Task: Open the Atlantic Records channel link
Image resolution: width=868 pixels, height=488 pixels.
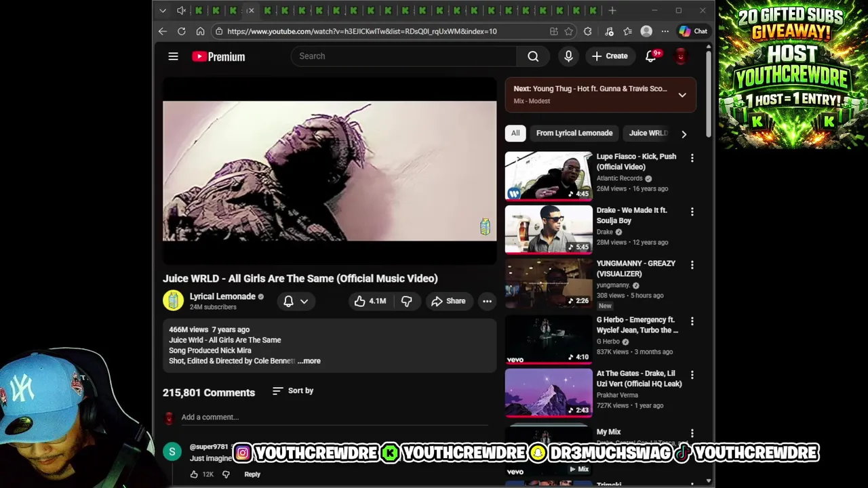Action: click(619, 178)
